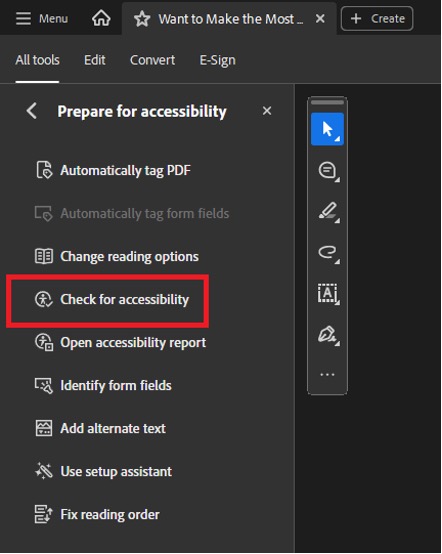This screenshot has width=442, height=554.
Task: Select the highlighter tool
Action: point(328,212)
